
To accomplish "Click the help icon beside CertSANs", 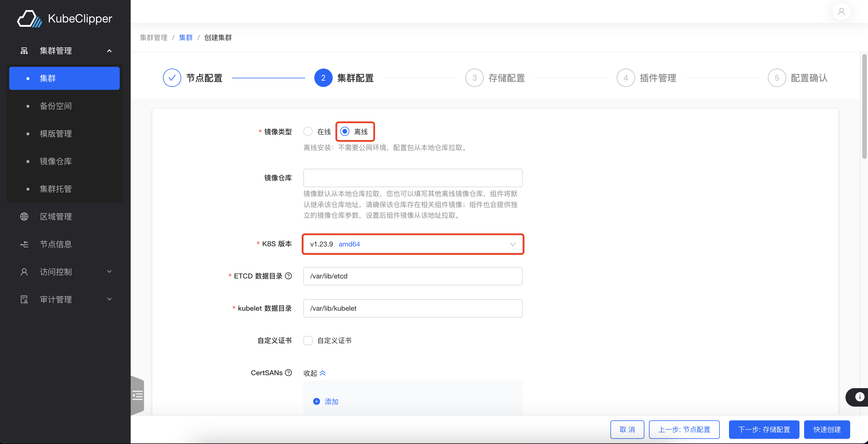I will pyautogui.click(x=288, y=373).
